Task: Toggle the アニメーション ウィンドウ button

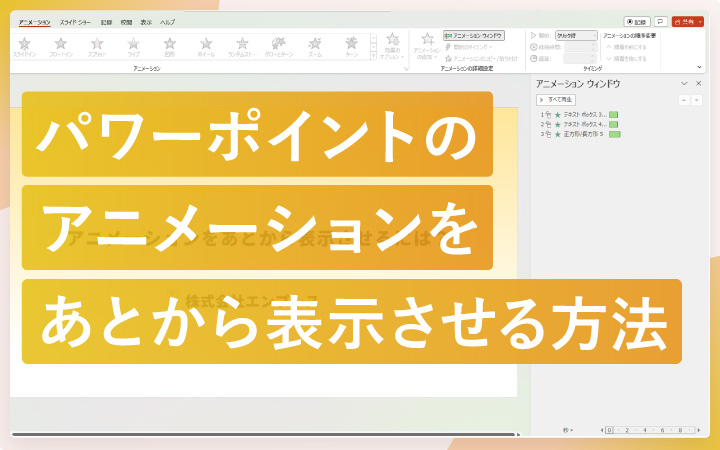Action: [x=473, y=35]
